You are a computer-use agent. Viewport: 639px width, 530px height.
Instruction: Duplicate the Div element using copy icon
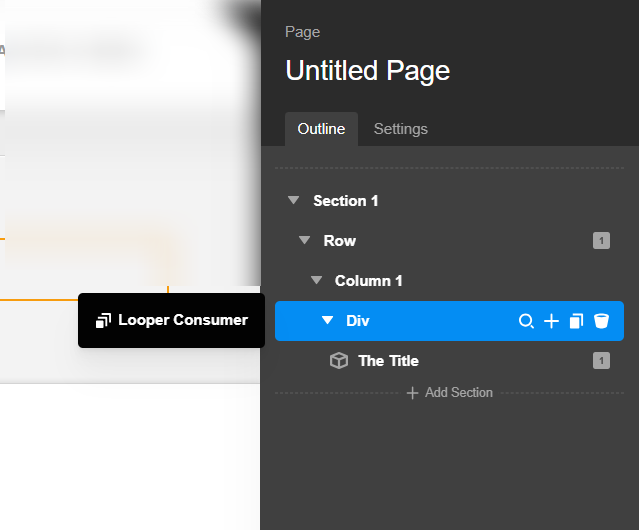576,321
